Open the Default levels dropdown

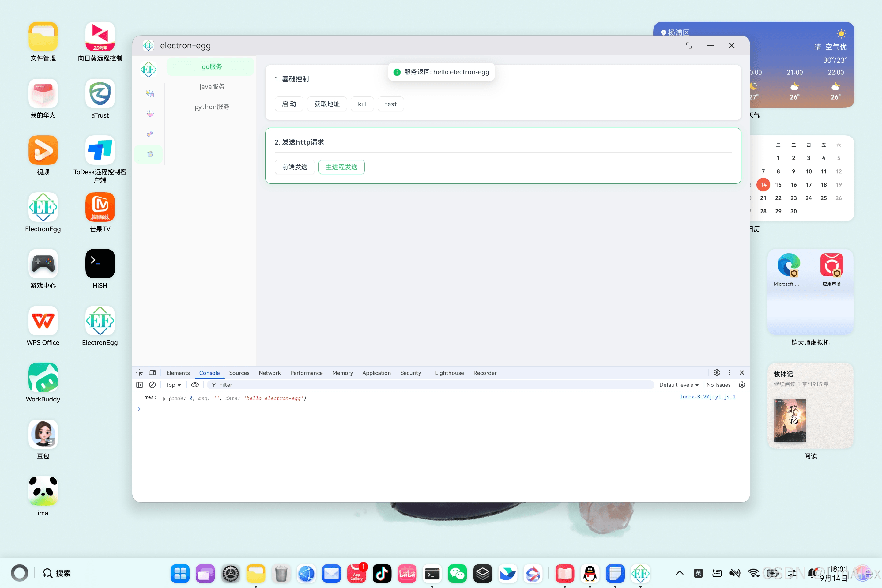click(679, 385)
